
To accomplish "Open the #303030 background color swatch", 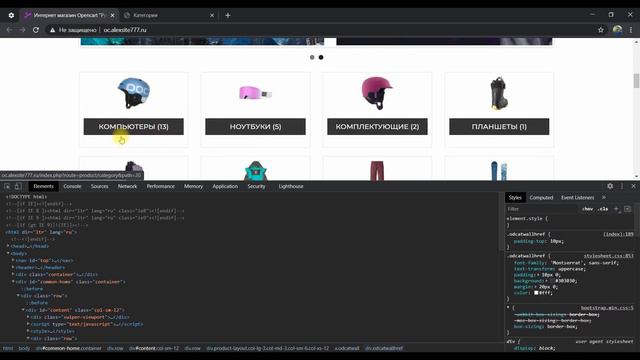I will (552, 281).
